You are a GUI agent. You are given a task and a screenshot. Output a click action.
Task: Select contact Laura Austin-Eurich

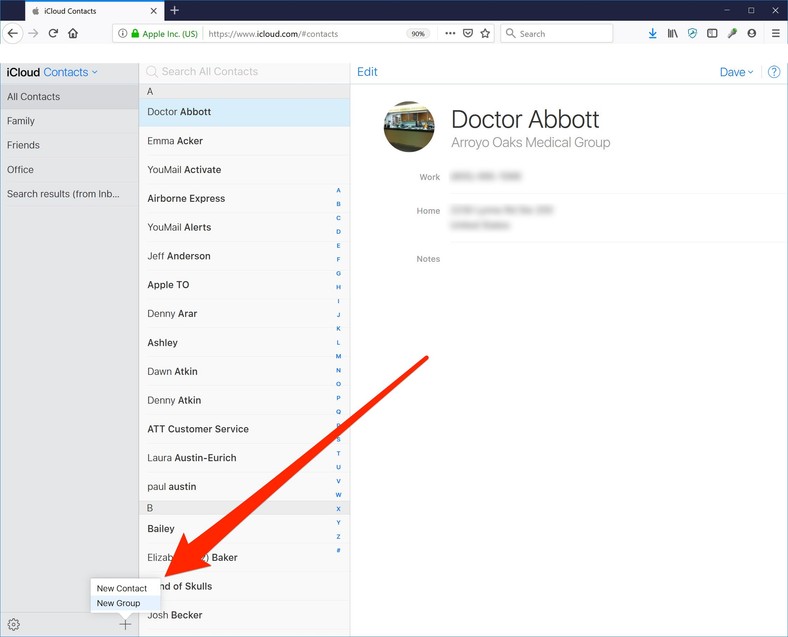point(244,458)
